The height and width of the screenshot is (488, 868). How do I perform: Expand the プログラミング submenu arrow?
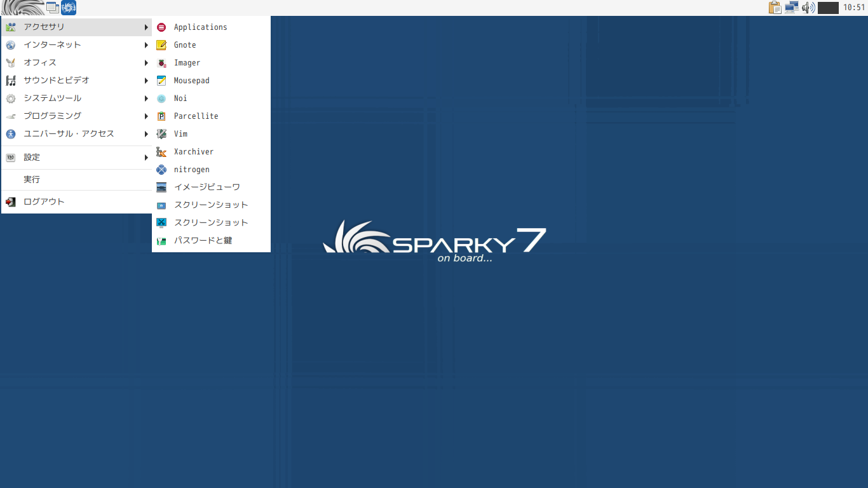146,116
